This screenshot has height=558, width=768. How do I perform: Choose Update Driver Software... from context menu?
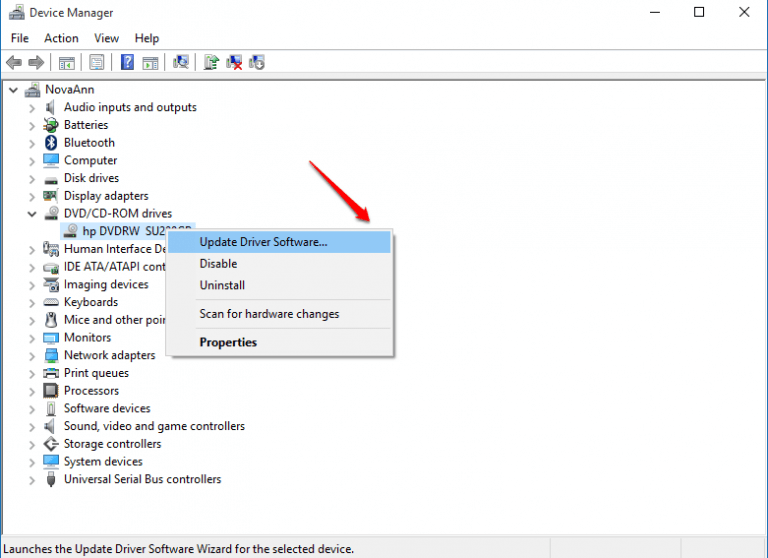point(279,242)
